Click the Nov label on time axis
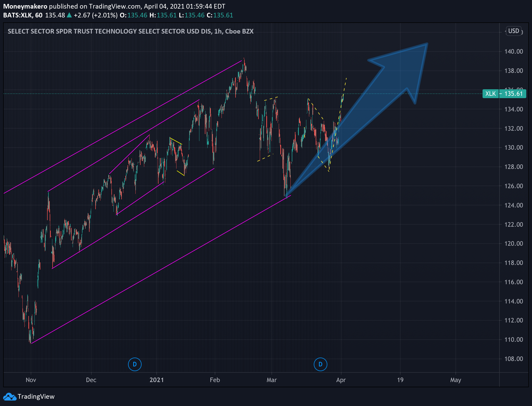 31,380
